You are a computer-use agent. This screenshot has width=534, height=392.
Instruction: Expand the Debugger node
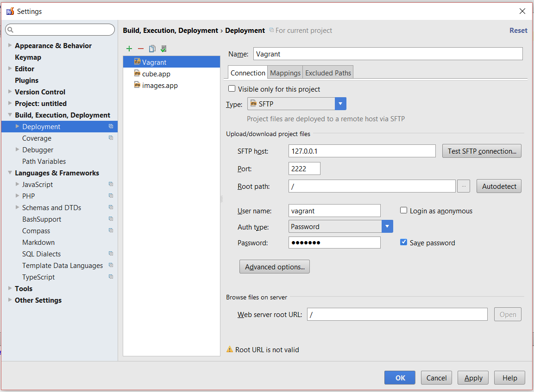point(18,149)
